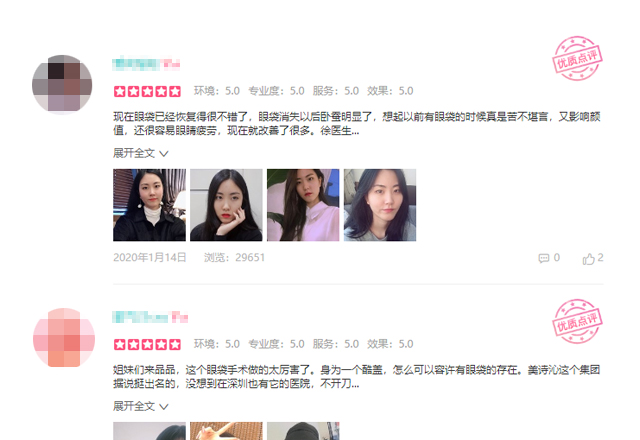Open first thumbnail of second review
The image size is (640, 440).
[x=149, y=431]
